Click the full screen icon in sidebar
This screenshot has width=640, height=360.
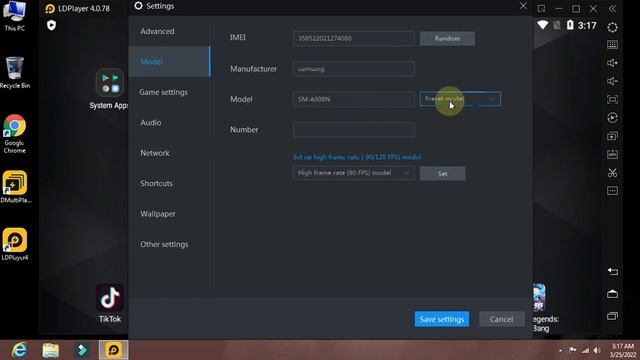[x=612, y=99]
